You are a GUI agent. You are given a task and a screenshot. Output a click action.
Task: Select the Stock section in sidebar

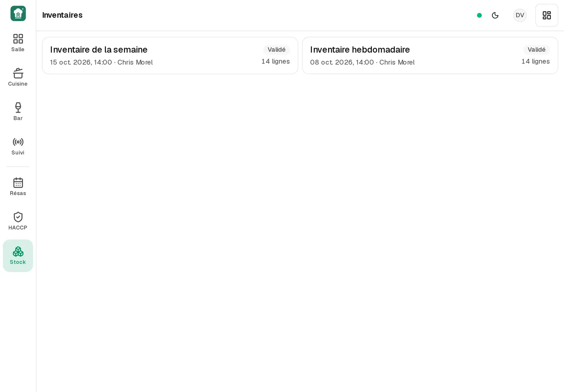click(18, 256)
